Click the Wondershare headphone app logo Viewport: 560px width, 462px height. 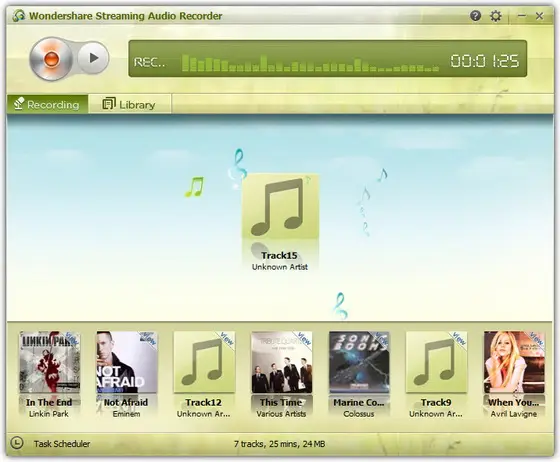click(x=18, y=16)
